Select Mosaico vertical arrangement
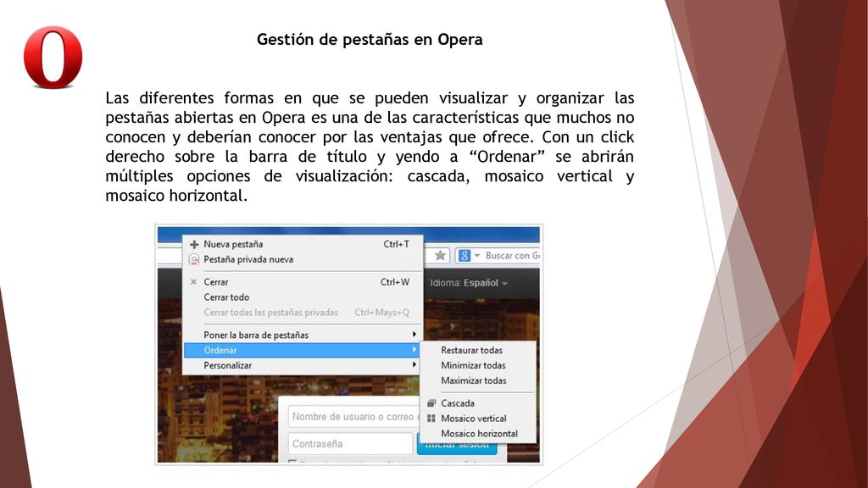This screenshot has height=488, width=868. click(x=478, y=419)
